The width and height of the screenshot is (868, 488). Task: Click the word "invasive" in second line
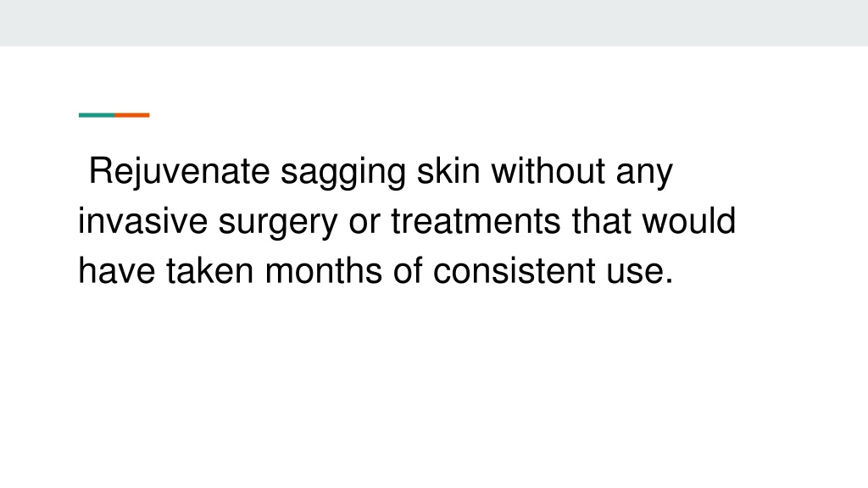click(x=142, y=221)
